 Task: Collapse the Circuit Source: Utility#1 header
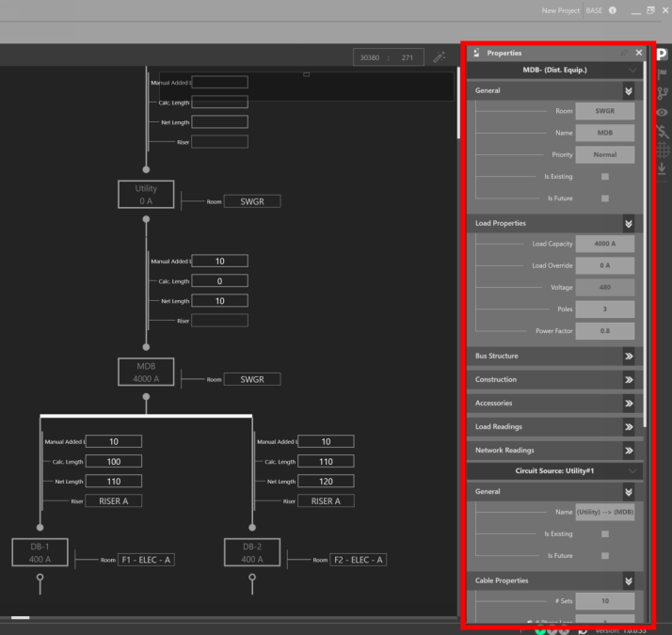[x=632, y=471]
